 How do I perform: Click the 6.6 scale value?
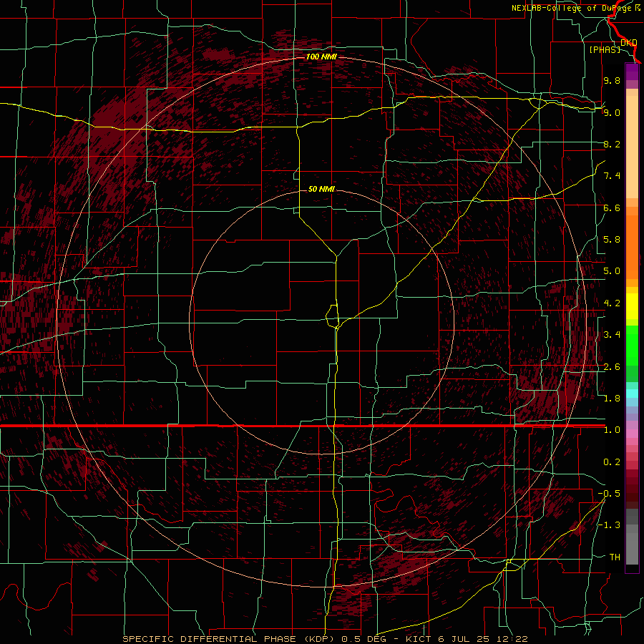[612, 208]
